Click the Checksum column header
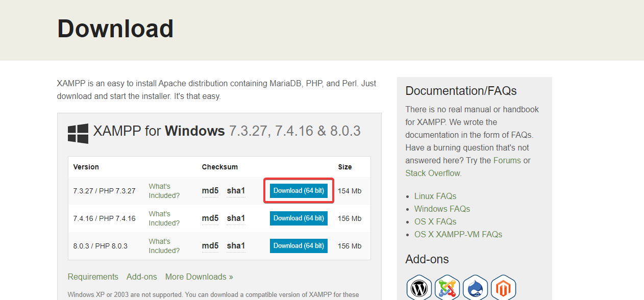 [x=220, y=167]
